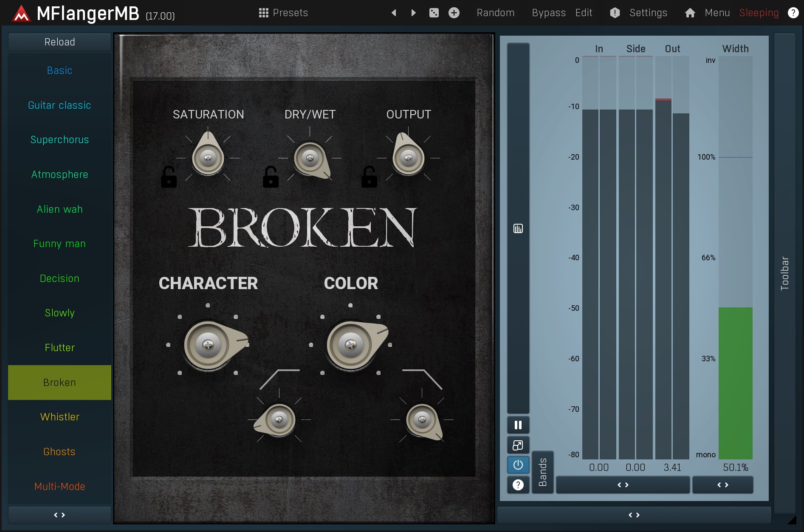Screen dimensions: 804x532
Task: Open the vertical Toolbar panel
Action: click(x=784, y=273)
